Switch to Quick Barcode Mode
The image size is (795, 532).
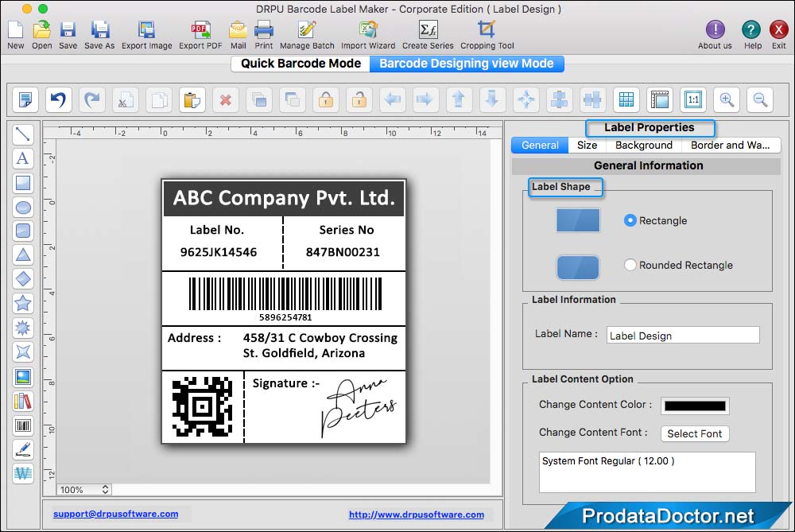tap(301, 64)
